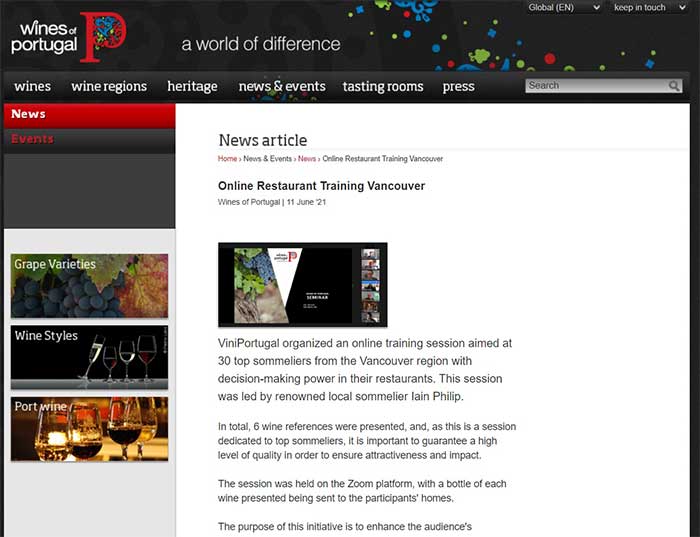The height and width of the screenshot is (537, 700).
Task: Select Events in the sidebar
Action: click(32, 139)
